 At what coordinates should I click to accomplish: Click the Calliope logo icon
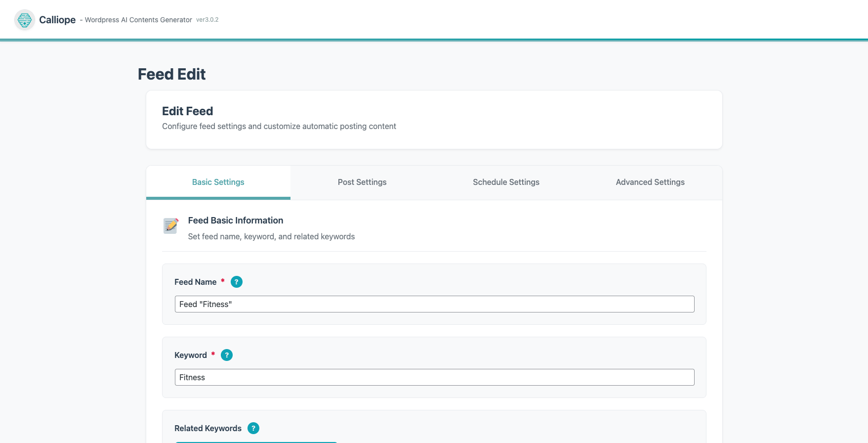[x=25, y=20]
